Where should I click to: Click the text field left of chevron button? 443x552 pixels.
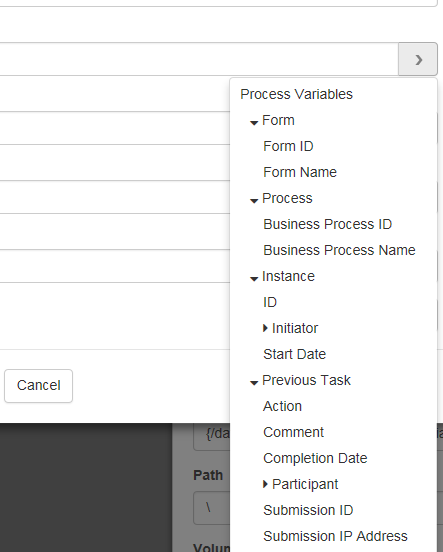199,59
